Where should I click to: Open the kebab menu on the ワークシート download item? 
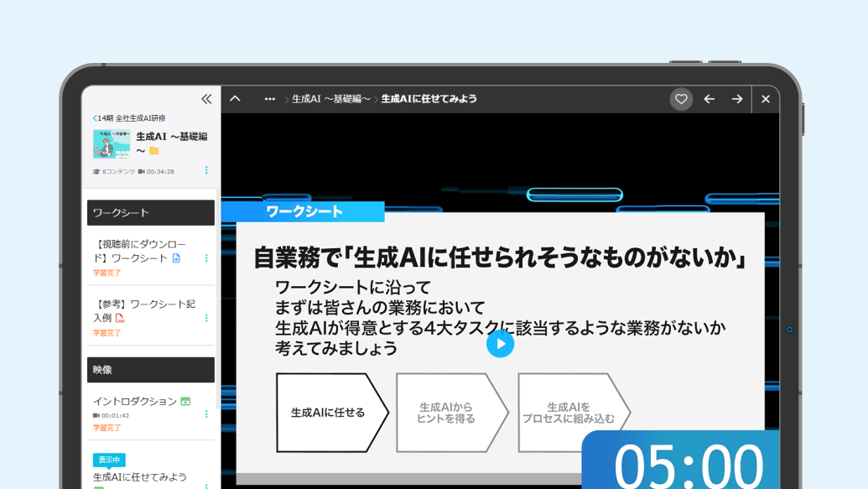[206, 258]
